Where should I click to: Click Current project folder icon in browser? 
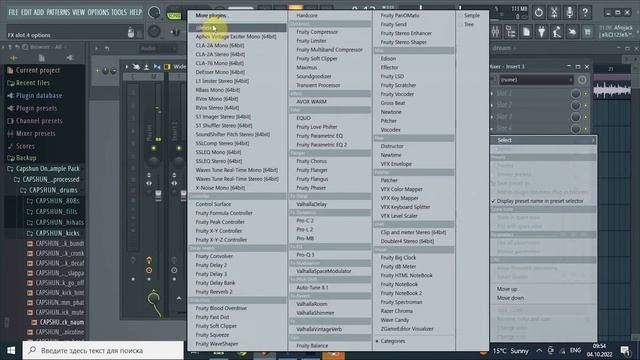click(x=11, y=70)
